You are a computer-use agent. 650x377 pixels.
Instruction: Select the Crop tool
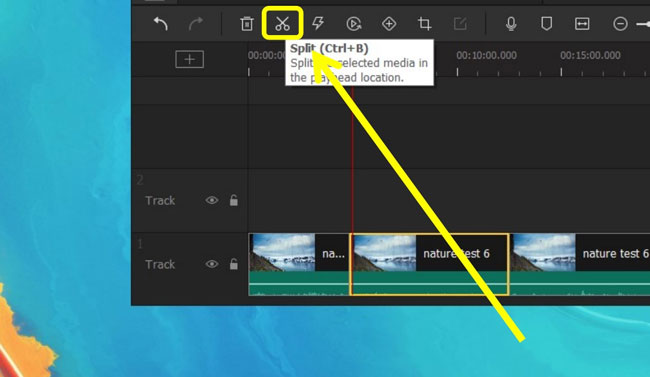coord(424,24)
